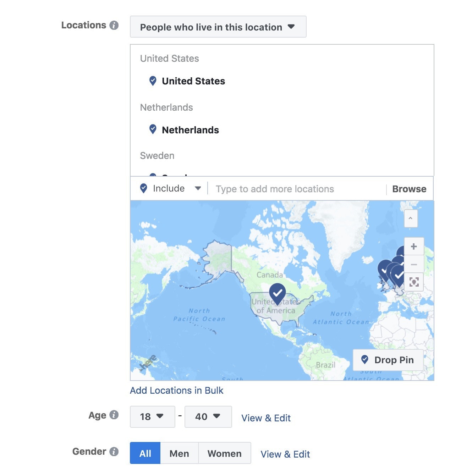Open Add Locations in Bulk
Viewport: 450px width, 476px height.
point(177,390)
